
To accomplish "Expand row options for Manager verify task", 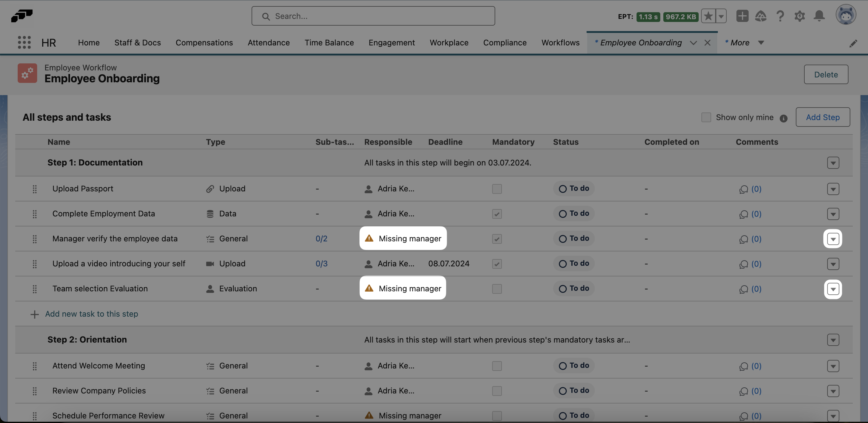I will pos(833,239).
